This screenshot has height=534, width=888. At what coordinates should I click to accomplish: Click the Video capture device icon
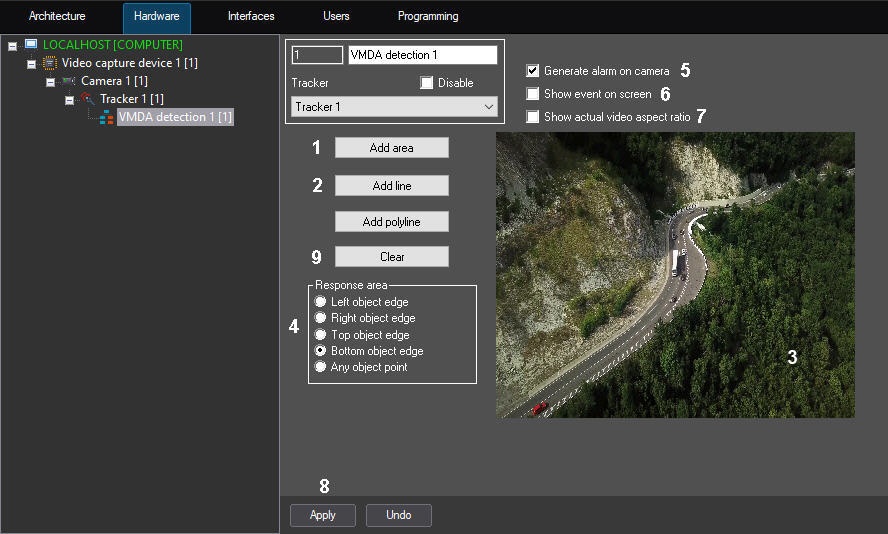tap(50, 63)
